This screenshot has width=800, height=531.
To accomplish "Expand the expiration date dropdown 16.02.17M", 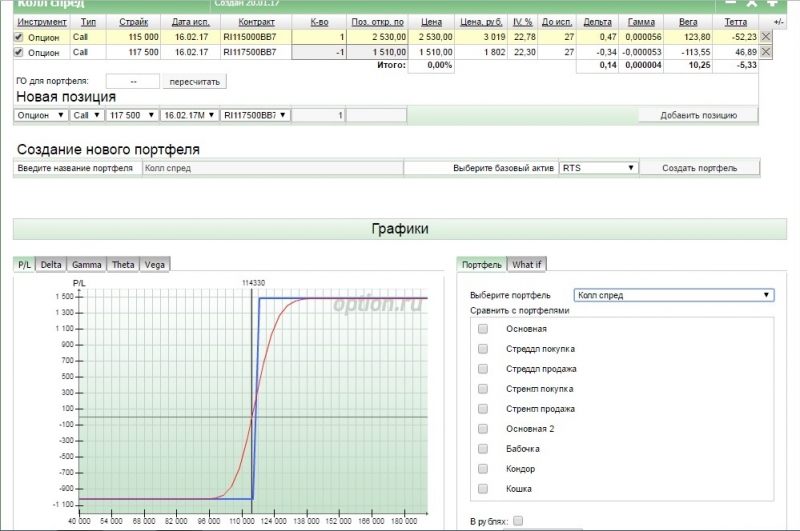I will coord(188,115).
